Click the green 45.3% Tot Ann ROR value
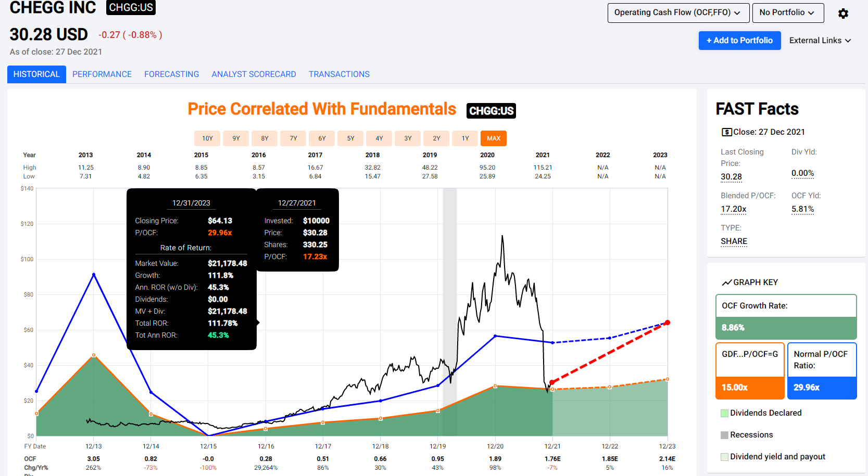 point(218,335)
